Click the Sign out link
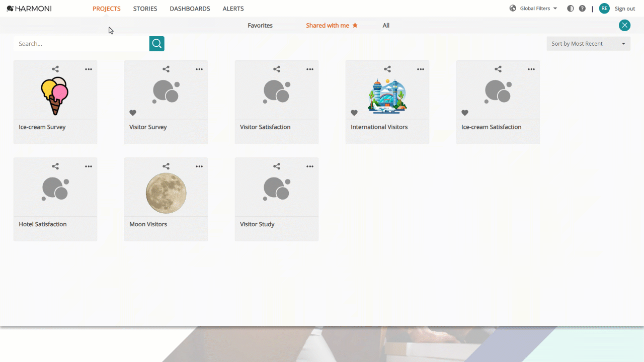This screenshot has height=362, width=644. 625,9
